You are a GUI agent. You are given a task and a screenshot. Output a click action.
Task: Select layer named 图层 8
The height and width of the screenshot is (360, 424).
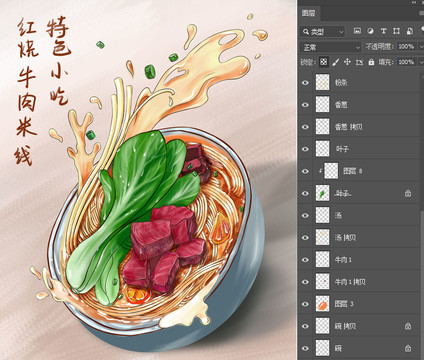coord(353,171)
